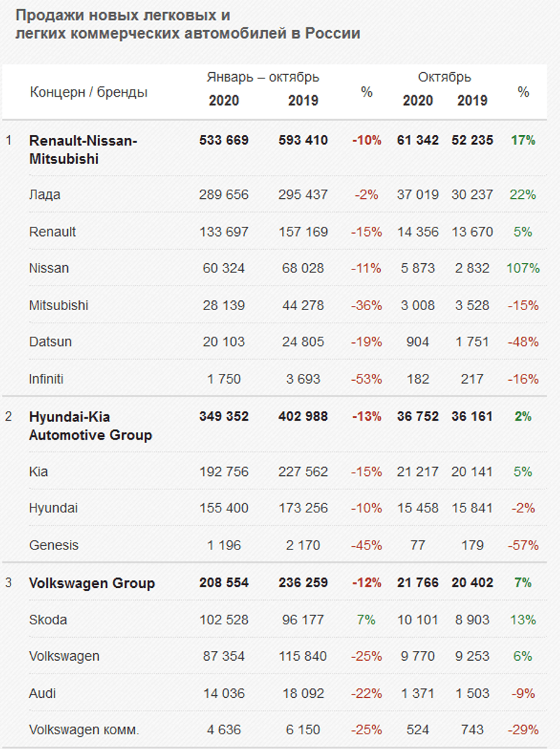Viewport: 560px width, 749px height.
Task: Click Kia's 192 756 sales figure
Action: coord(223,472)
